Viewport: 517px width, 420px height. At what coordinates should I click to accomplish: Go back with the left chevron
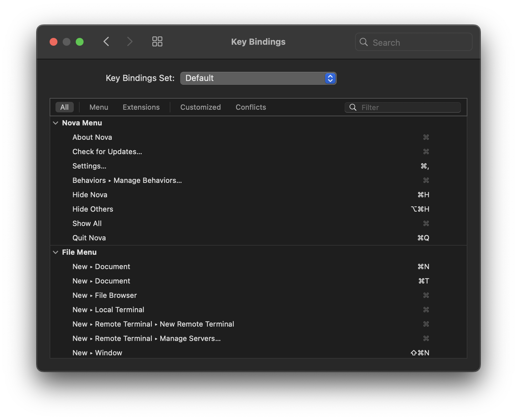click(x=106, y=41)
